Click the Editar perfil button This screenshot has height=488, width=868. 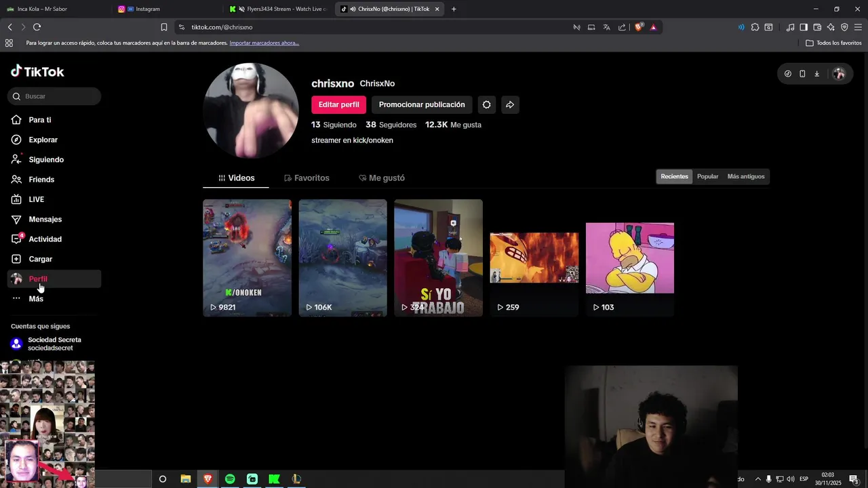[x=338, y=104]
